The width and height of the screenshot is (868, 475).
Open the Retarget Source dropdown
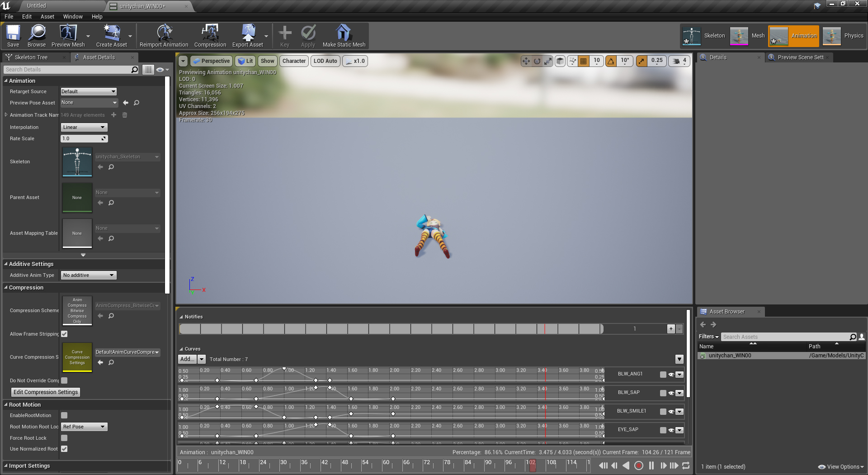pyautogui.click(x=89, y=91)
